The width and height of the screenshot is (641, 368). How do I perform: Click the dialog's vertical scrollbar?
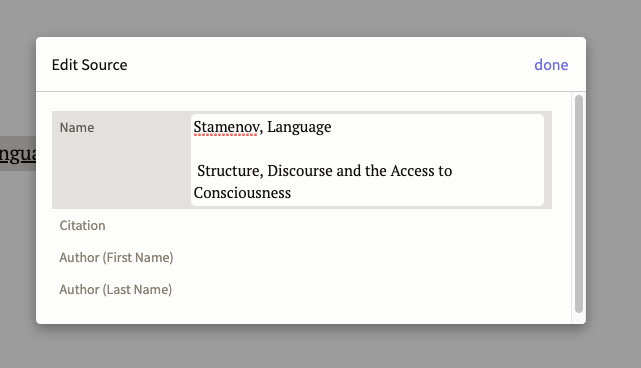tap(578, 204)
